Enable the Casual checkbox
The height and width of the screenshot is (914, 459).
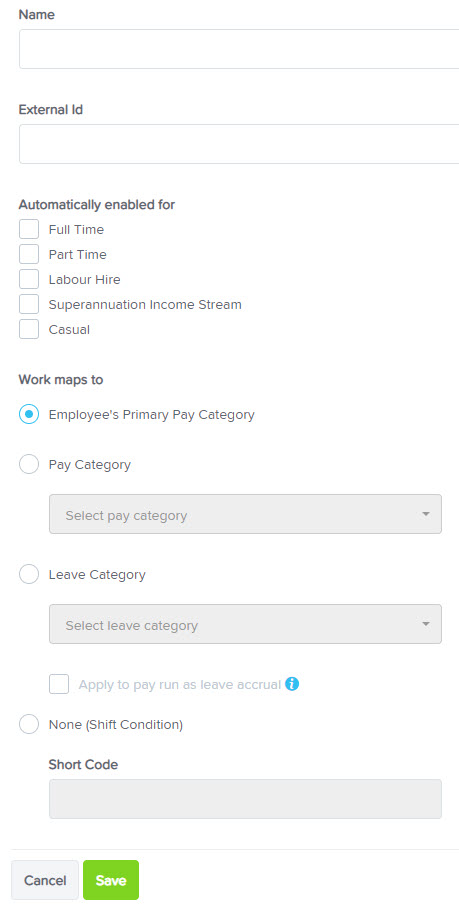tap(29, 329)
